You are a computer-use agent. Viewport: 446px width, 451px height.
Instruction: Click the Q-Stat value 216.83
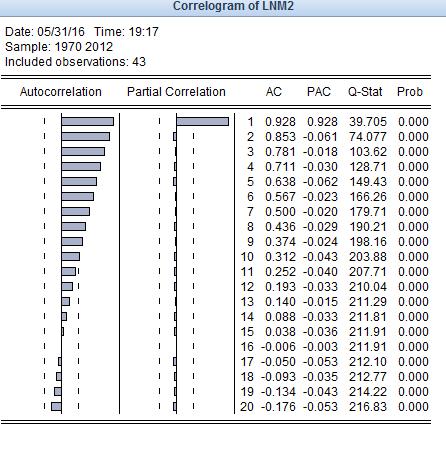[368, 407]
